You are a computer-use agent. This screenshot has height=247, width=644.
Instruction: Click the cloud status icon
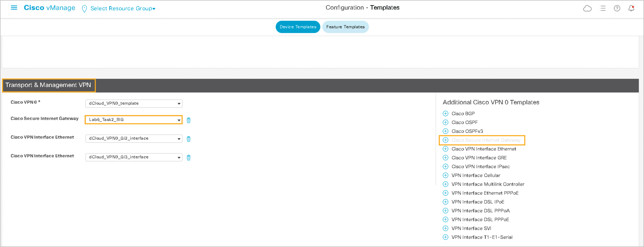[x=587, y=8]
